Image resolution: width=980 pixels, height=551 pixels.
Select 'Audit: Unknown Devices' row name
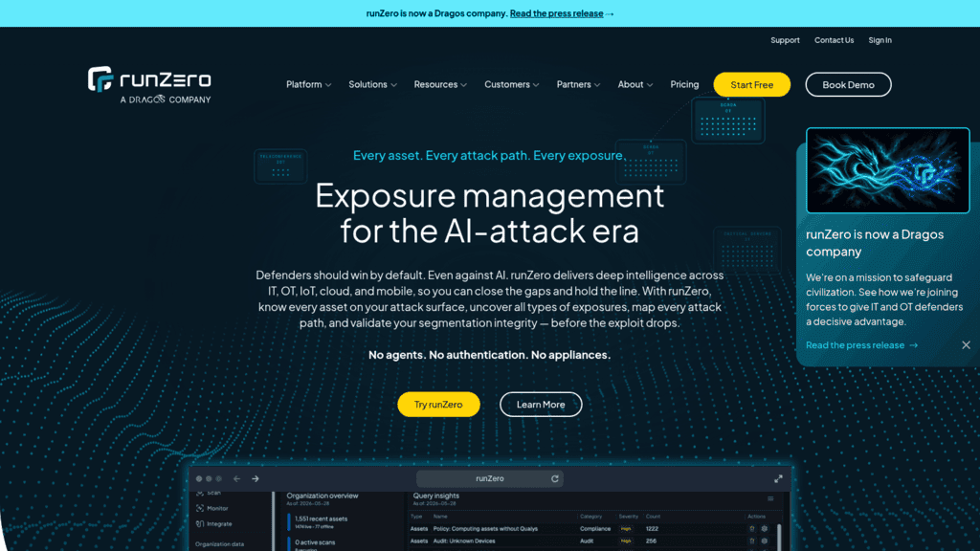[x=464, y=541]
